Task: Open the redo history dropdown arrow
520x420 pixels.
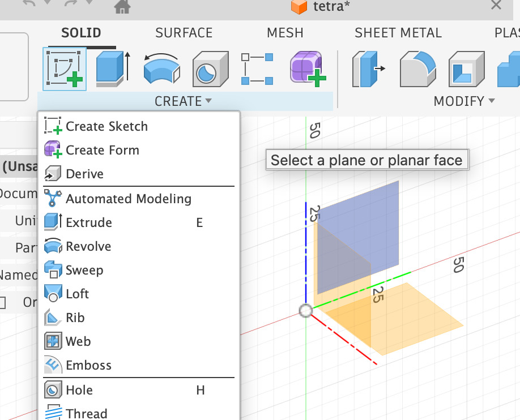Action: [89, 3]
